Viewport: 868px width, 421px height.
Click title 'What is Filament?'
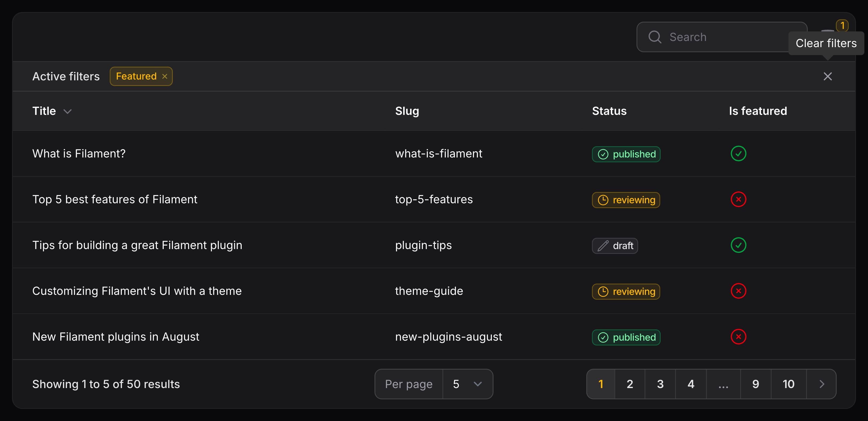point(79,153)
